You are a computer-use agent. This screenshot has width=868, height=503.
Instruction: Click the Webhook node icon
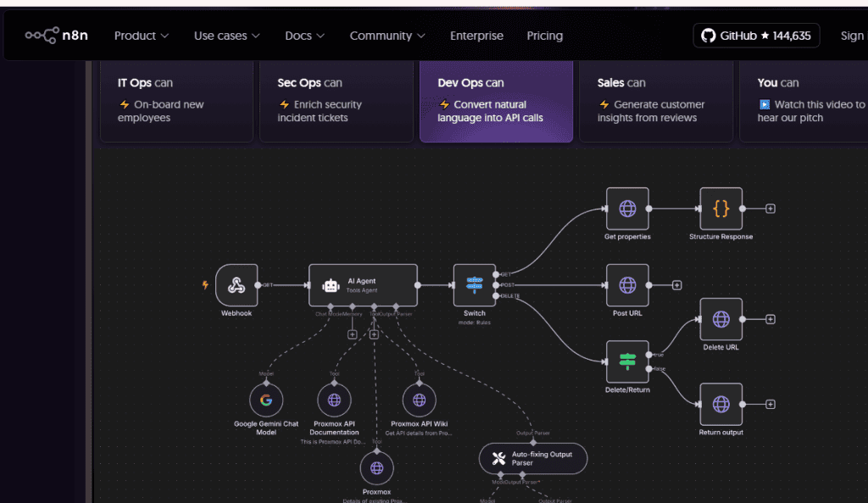[236, 285]
